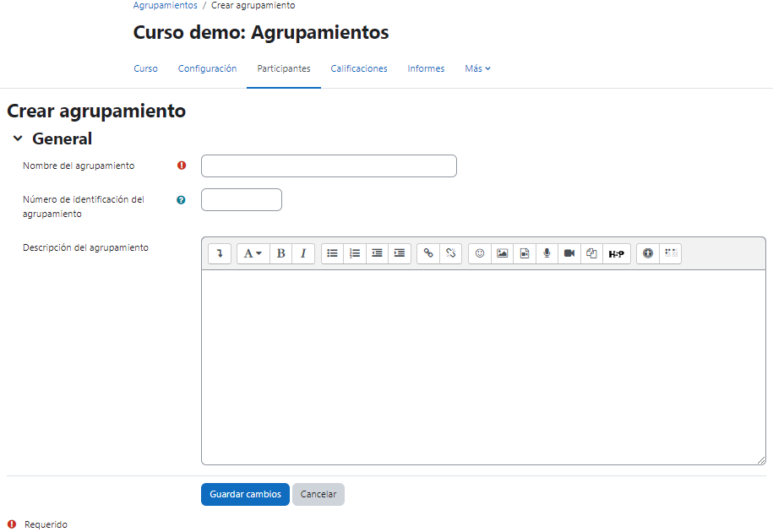The image size is (773, 532).
Task: Toggle bold formatting in the editor
Action: (x=280, y=253)
